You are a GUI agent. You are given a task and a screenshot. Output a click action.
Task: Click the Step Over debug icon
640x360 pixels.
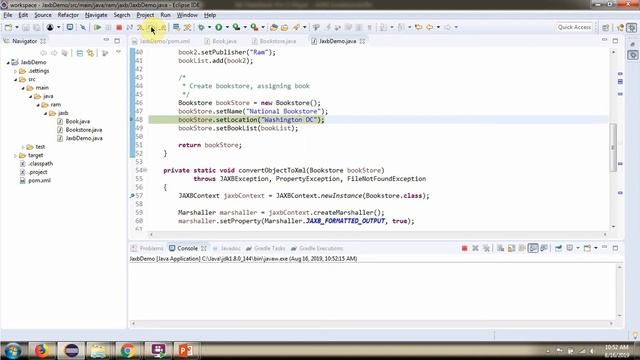[151, 27]
